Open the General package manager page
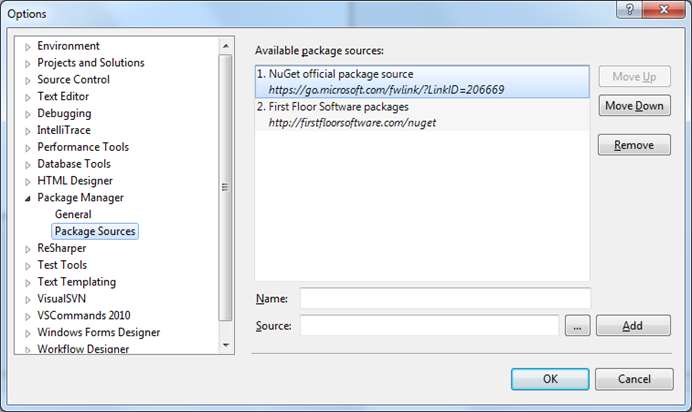692x412 pixels. tap(73, 214)
